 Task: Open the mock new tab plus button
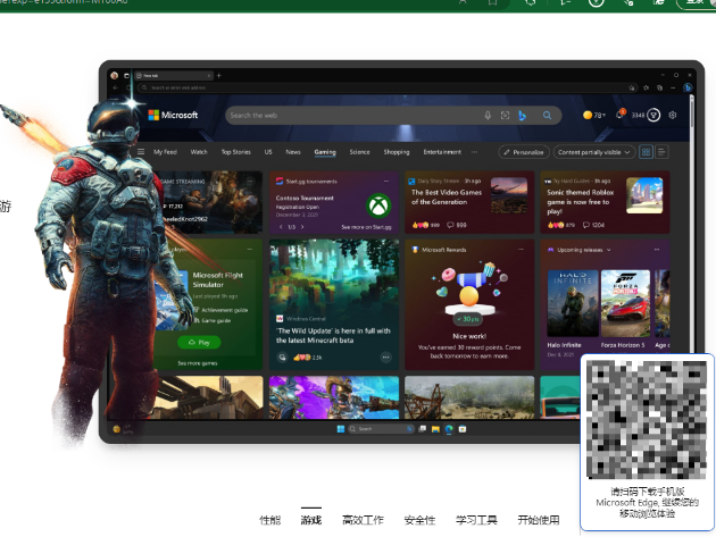tap(219, 75)
